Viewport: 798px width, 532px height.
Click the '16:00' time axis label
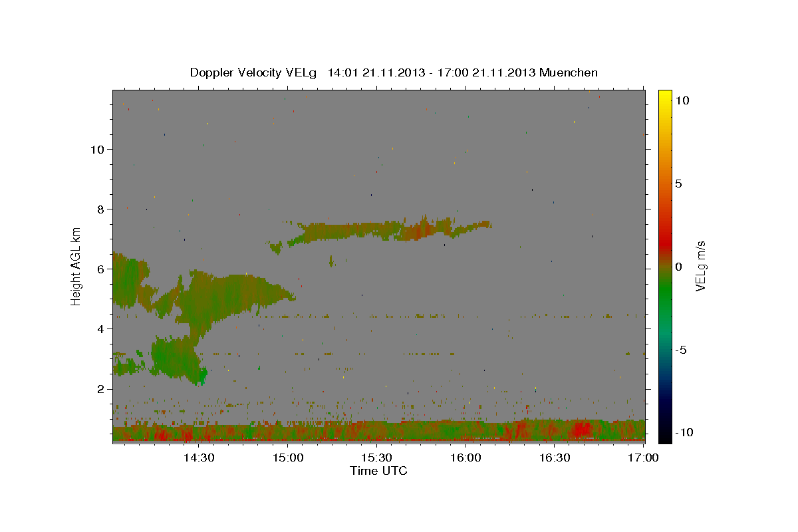[x=465, y=458]
